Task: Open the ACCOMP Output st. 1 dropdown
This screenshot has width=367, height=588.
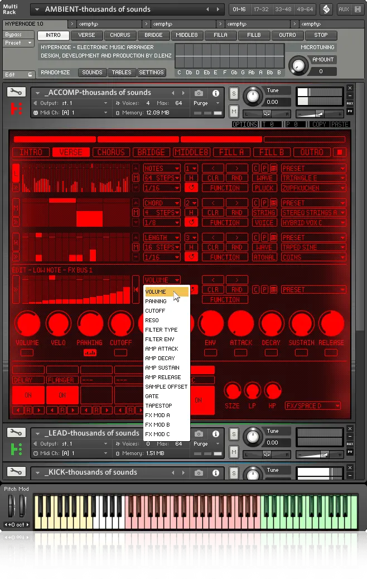Action: tap(70, 103)
